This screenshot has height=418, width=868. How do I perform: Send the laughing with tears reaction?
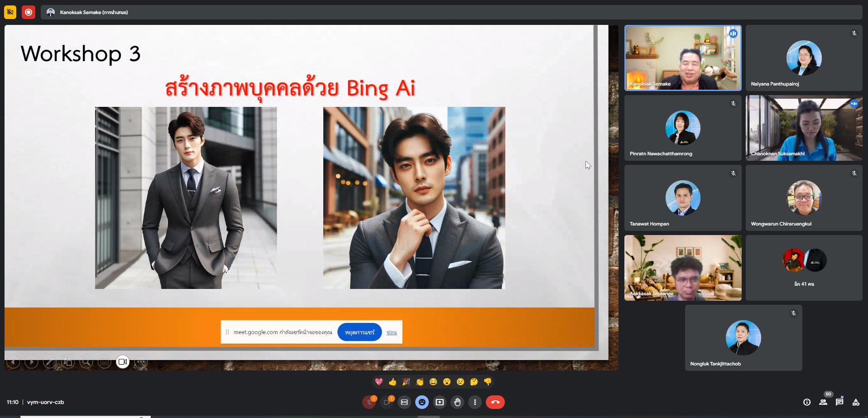[433, 382]
